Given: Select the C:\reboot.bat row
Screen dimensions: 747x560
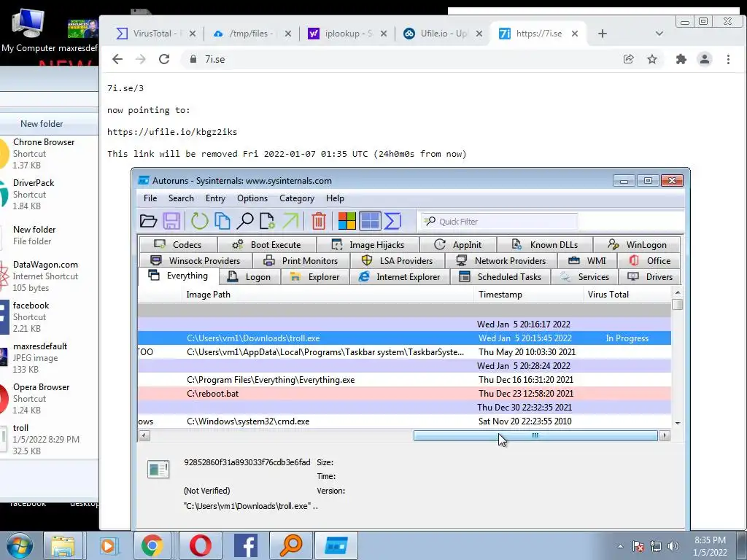Looking at the screenshot, I should [x=404, y=394].
